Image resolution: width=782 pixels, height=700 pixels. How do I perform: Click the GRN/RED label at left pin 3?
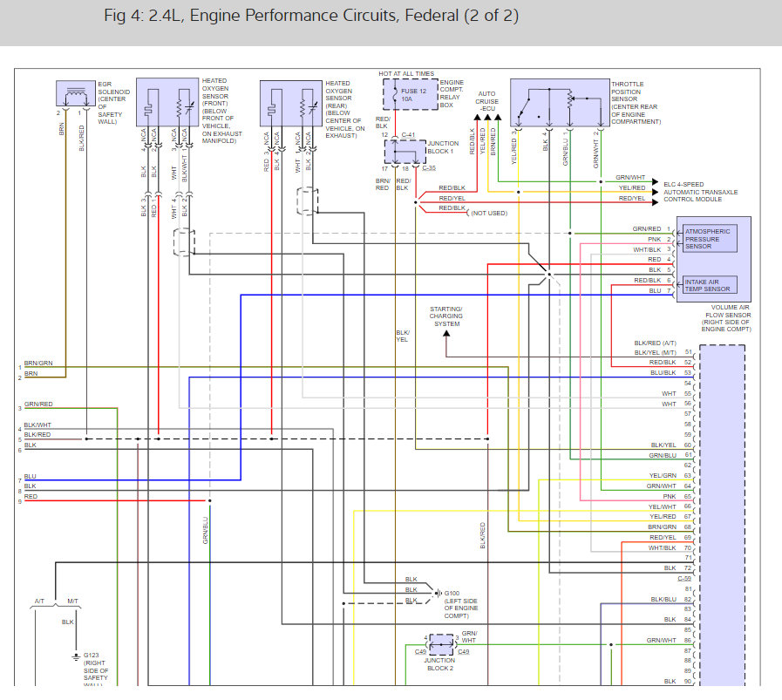(38, 404)
